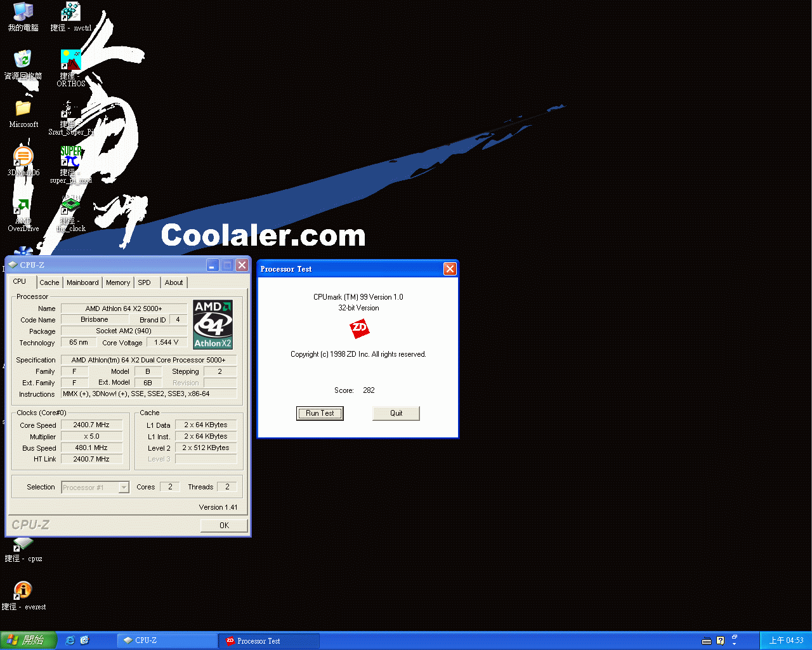Click the processor Name field
This screenshot has height=650, width=812.
[x=124, y=308]
